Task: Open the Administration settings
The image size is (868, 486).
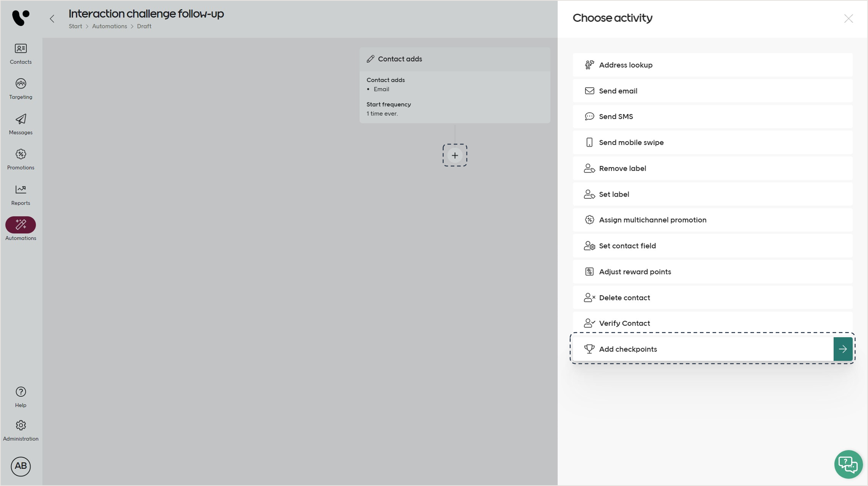Action: 20,430
